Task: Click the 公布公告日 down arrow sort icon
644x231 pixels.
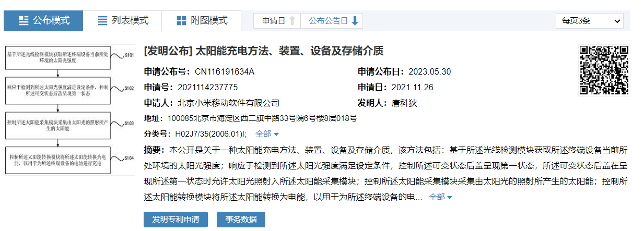Action: pyautogui.click(x=355, y=21)
